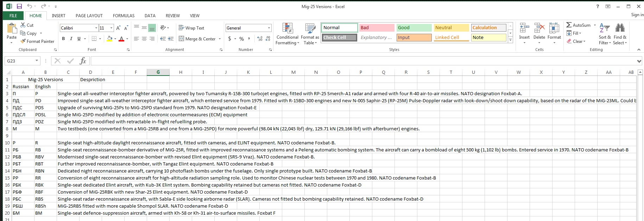Apply the Explanatory cell style
Screen dimensions: 644x221
[x=377, y=38]
